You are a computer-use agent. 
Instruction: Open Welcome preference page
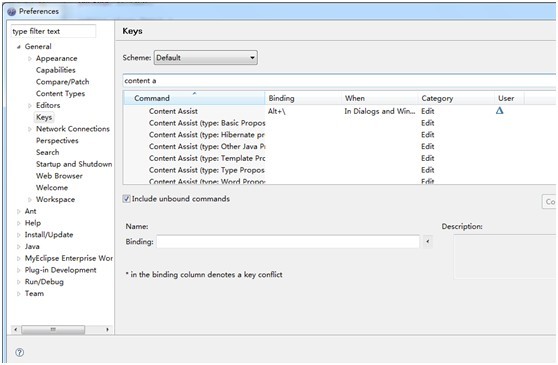pyautogui.click(x=52, y=187)
